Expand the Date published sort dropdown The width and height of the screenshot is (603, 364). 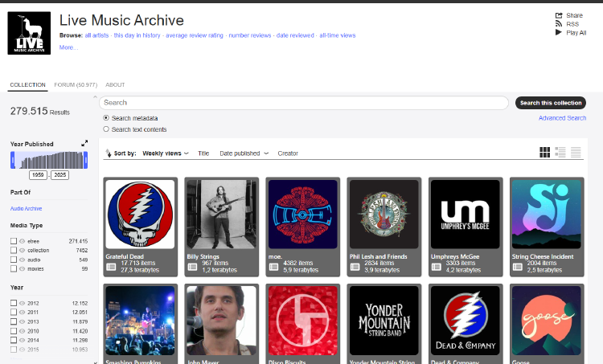[x=244, y=153]
